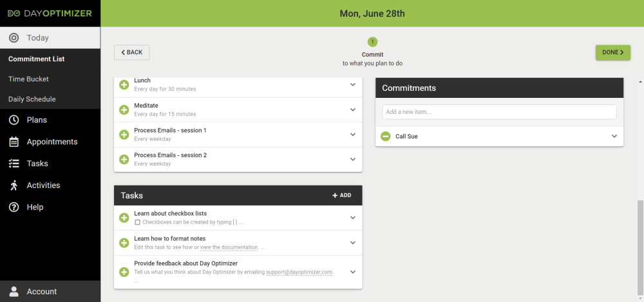Expand the Lunch activity details
This screenshot has height=302, width=644.
click(x=352, y=84)
